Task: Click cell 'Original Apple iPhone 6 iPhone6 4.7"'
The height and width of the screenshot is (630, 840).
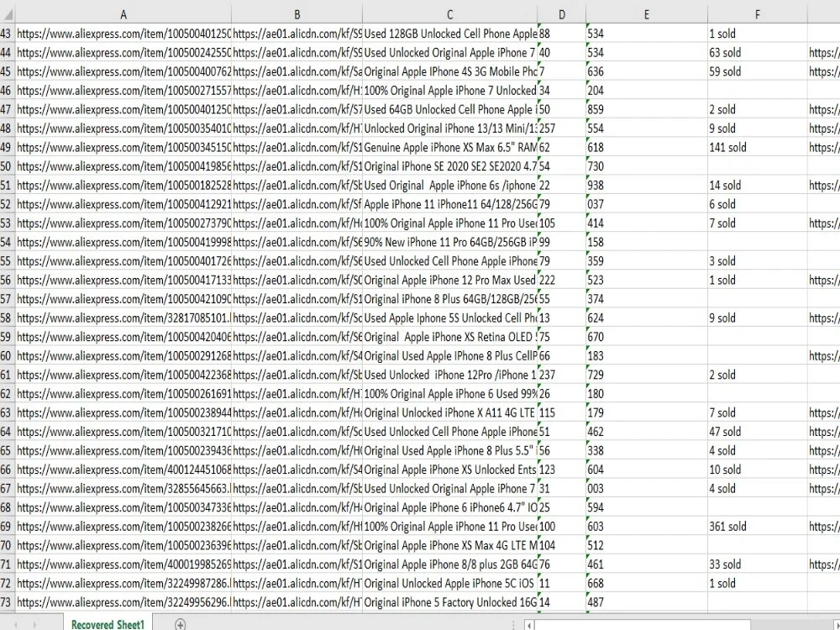Action: pos(450,507)
